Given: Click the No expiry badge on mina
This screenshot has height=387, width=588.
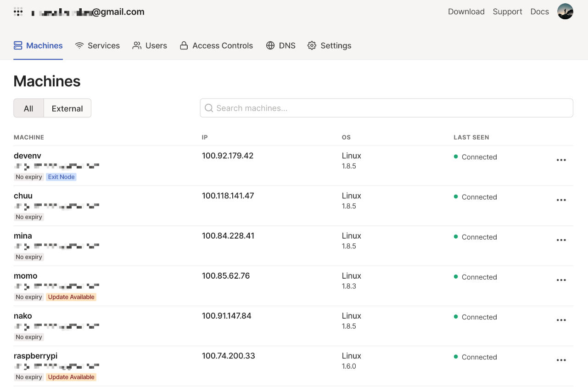Looking at the screenshot, I should (x=29, y=257).
